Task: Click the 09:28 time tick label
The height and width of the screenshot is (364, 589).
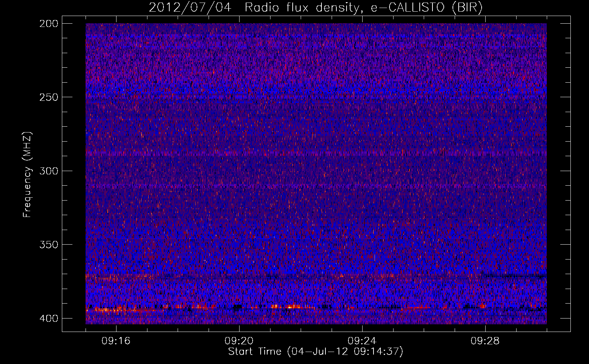Action: [x=485, y=341]
